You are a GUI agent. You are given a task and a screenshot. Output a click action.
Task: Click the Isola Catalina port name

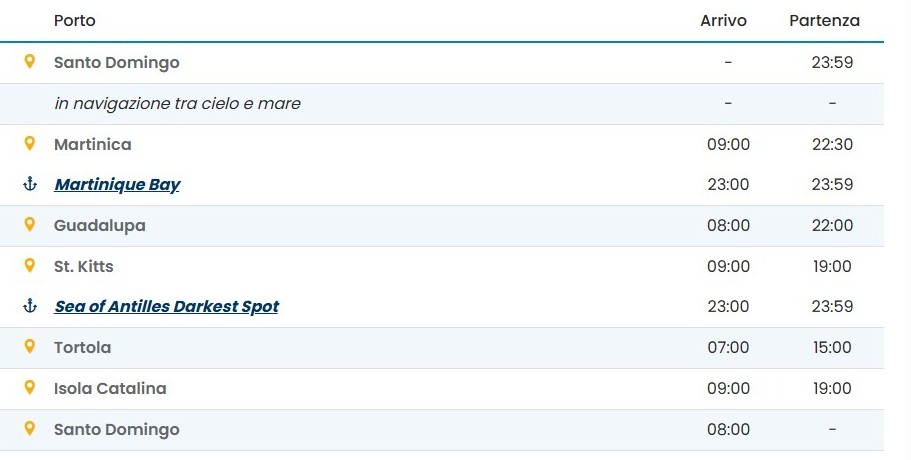[x=110, y=389]
